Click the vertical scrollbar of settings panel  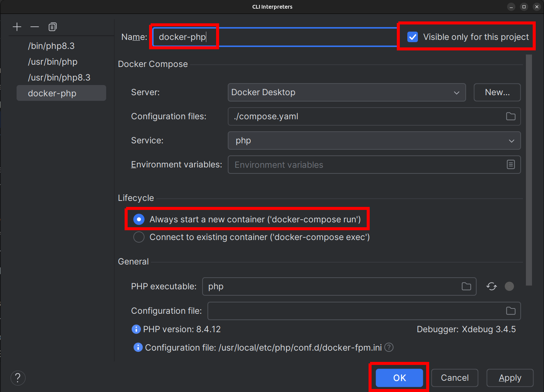pyautogui.click(x=529, y=169)
